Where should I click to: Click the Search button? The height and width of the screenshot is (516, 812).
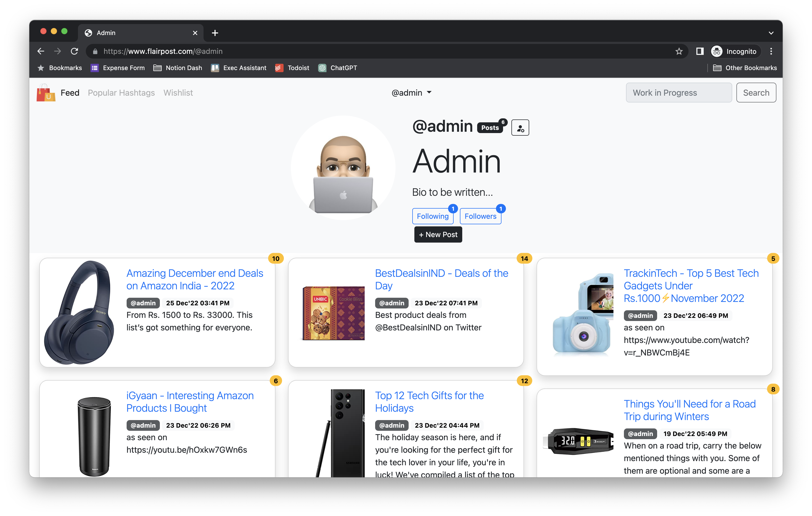click(756, 93)
